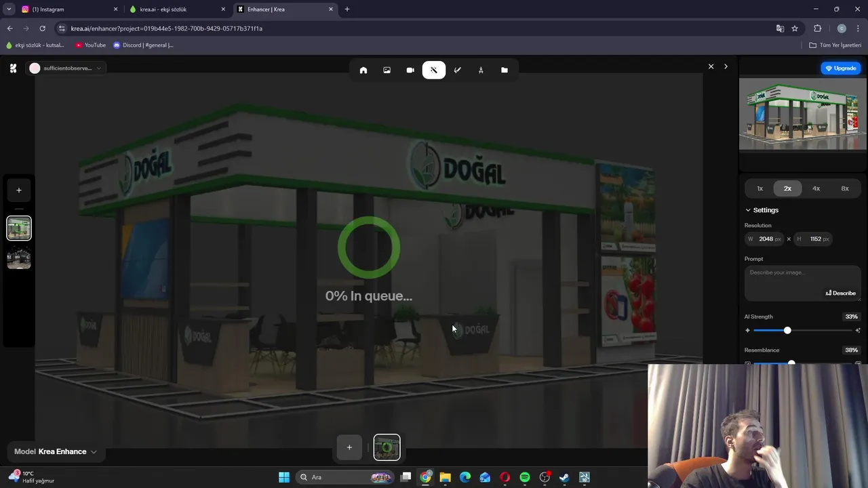
Task: Open File Explorer from taskbar
Action: click(x=445, y=477)
